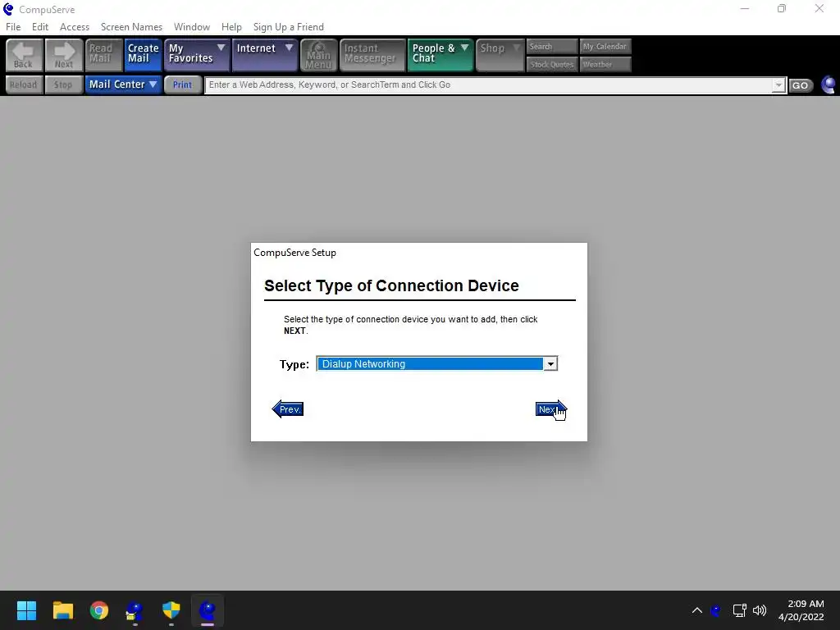840x630 pixels.
Task: Open the Main Menu button
Action: [x=319, y=55]
